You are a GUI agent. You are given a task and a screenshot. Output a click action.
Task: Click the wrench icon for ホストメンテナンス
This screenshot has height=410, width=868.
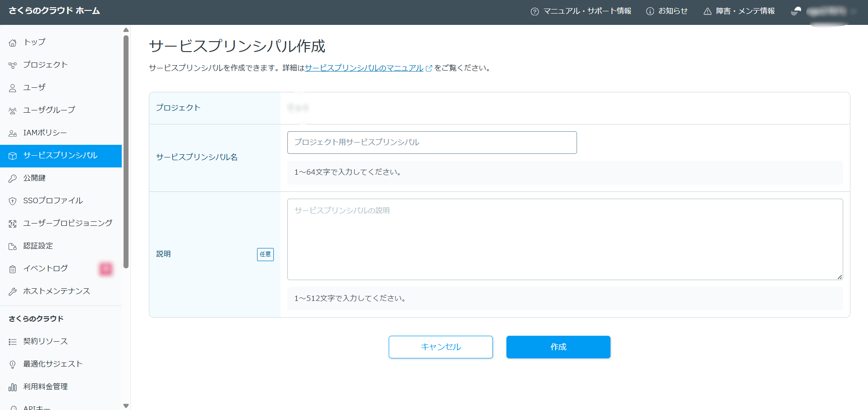(13, 291)
